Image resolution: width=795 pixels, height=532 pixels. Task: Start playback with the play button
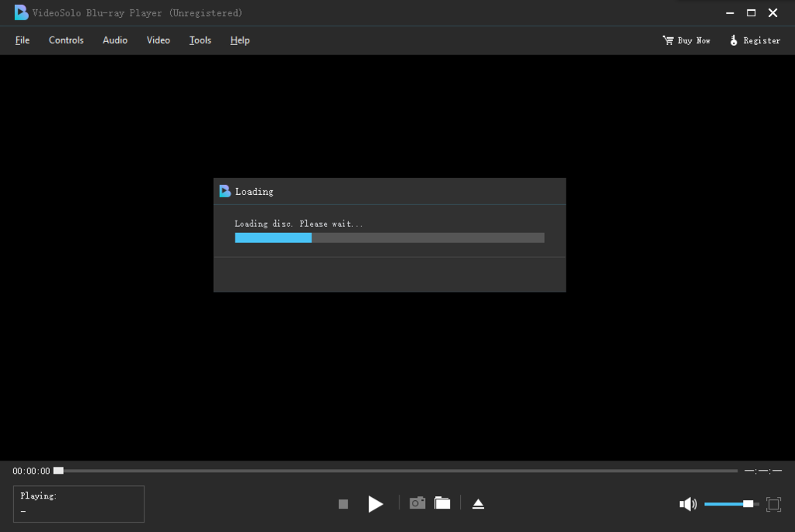(375, 503)
